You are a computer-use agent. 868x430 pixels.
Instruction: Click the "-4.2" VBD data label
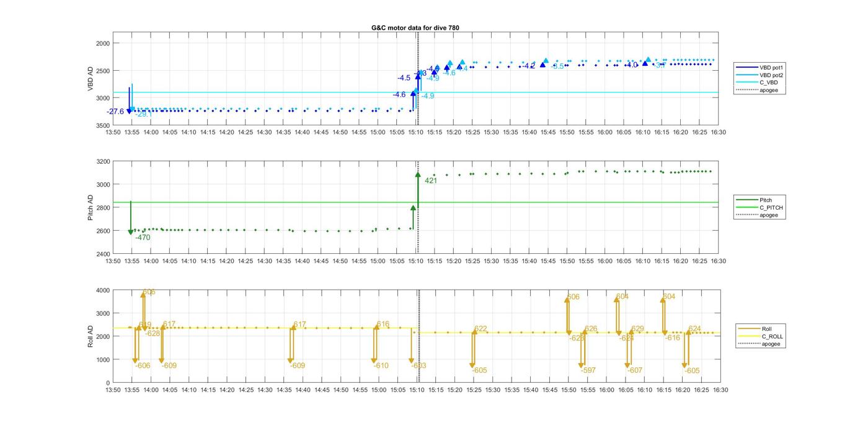point(529,66)
